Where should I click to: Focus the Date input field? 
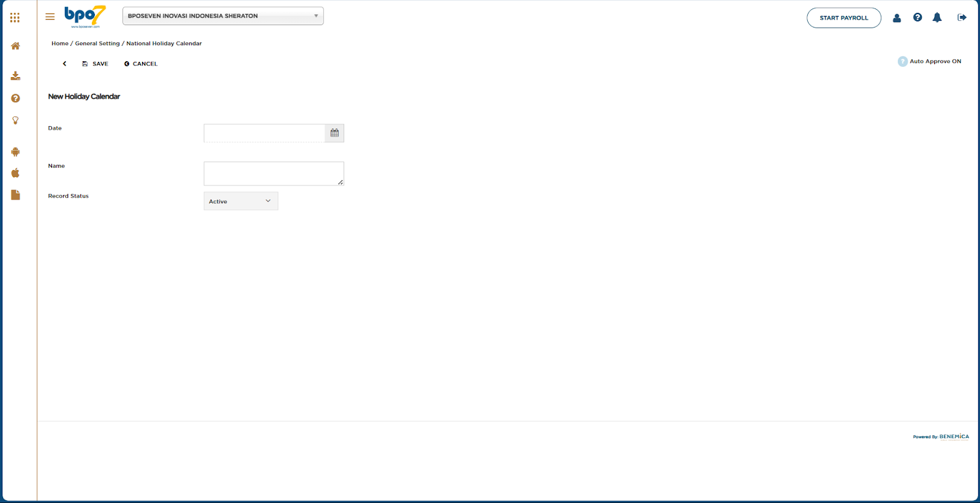point(264,133)
